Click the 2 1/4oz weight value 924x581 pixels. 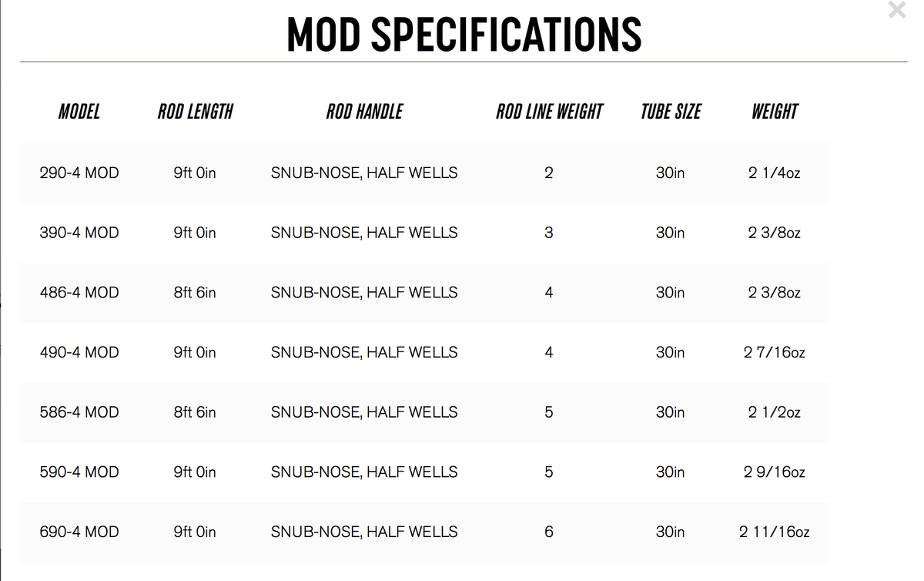coord(774,173)
